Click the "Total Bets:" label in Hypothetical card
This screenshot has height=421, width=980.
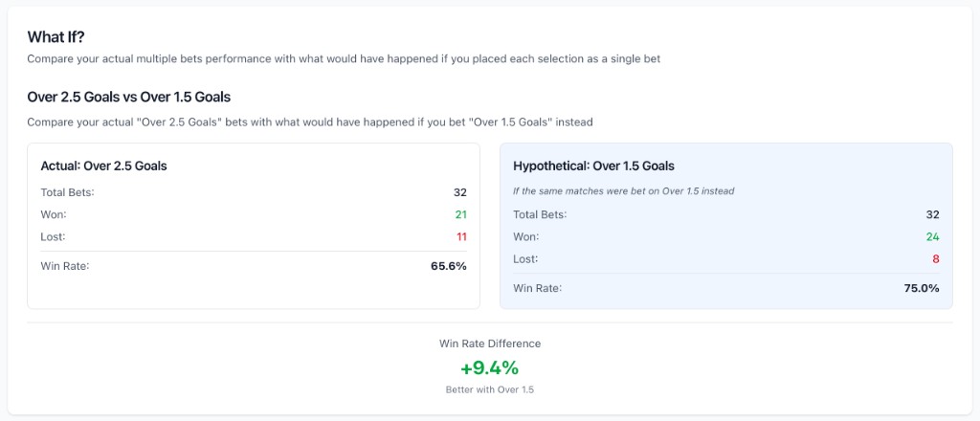[x=540, y=214]
